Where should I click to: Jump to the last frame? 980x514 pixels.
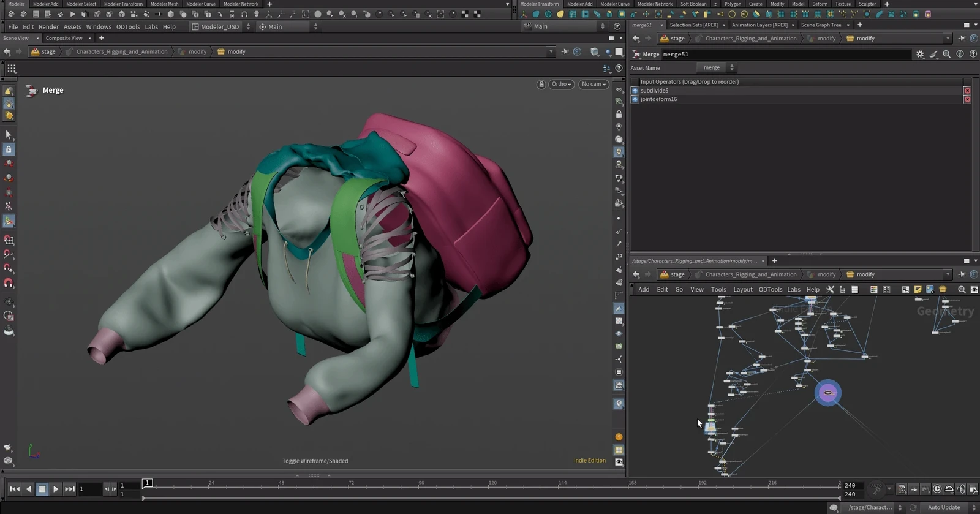(70, 489)
